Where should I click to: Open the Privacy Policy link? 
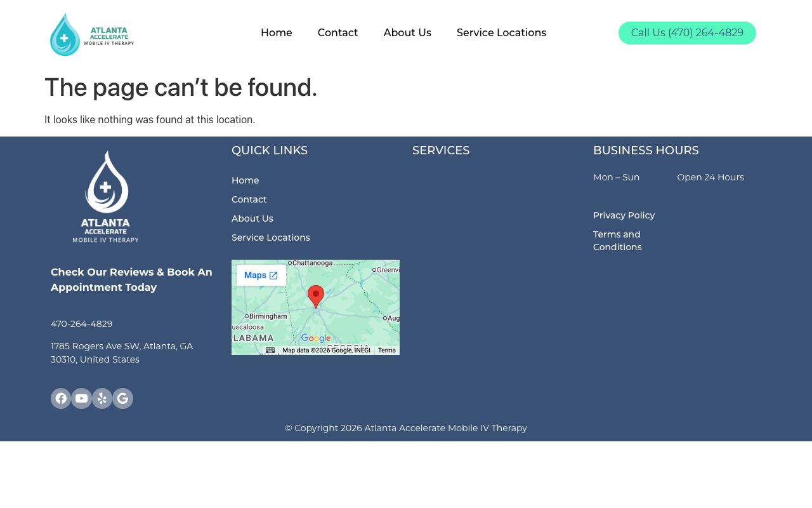click(x=624, y=215)
